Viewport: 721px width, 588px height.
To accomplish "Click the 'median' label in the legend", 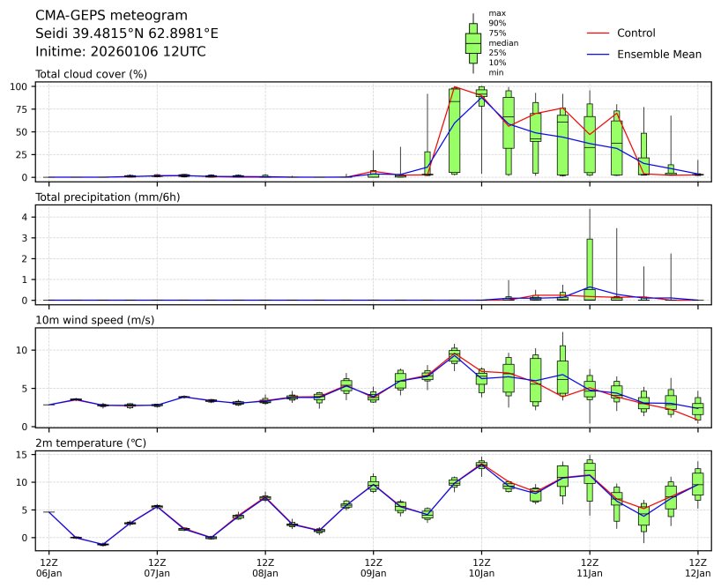I will 502,42.
